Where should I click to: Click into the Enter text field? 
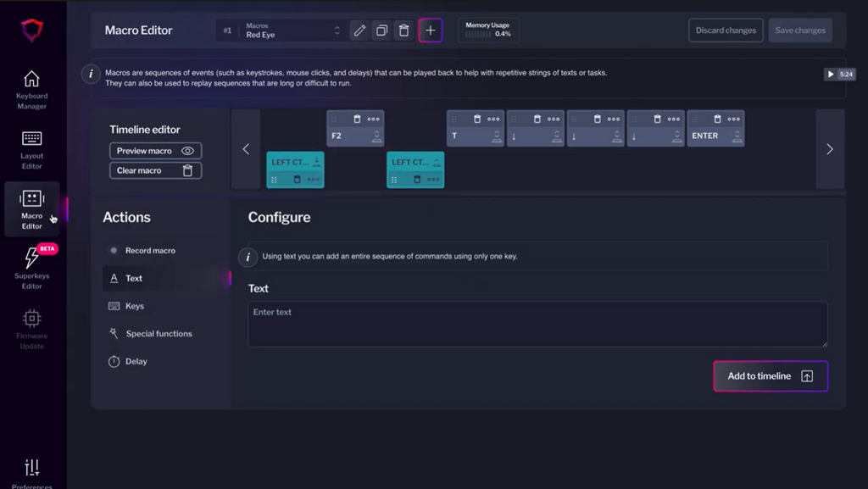[537, 324]
